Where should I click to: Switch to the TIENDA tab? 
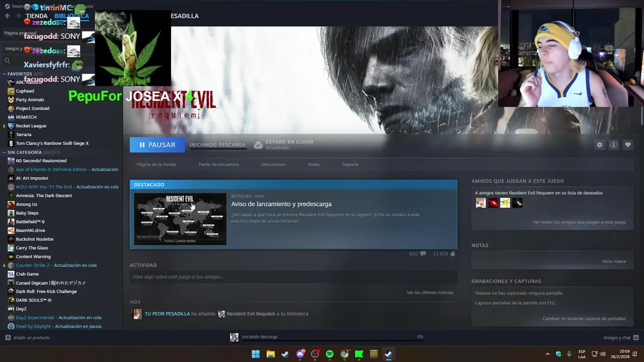point(37,16)
